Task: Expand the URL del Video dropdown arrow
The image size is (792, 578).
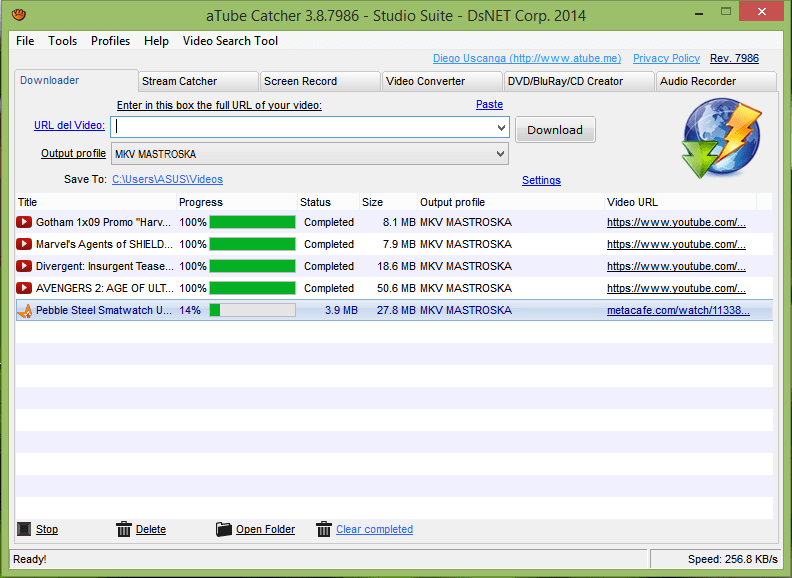Action: [x=501, y=127]
